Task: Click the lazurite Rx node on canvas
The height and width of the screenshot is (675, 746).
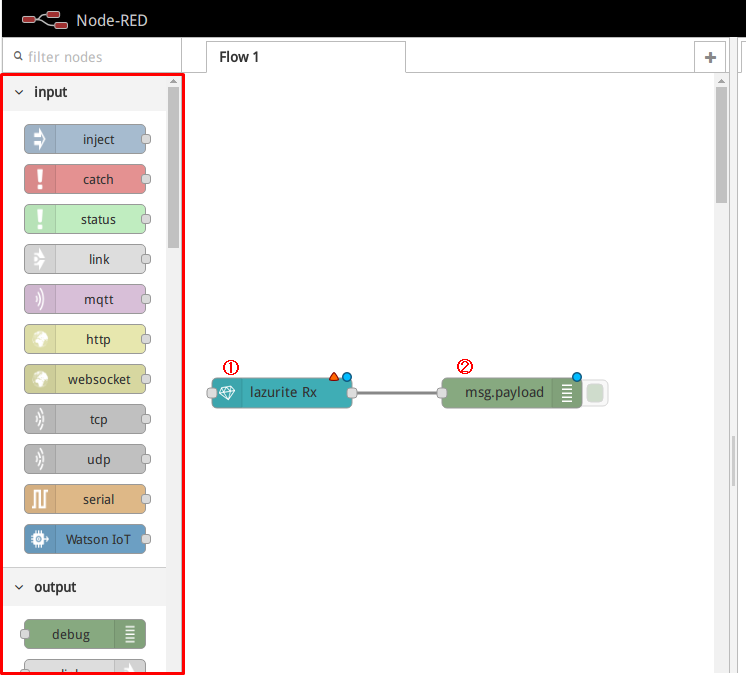Action: coord(282,392)
